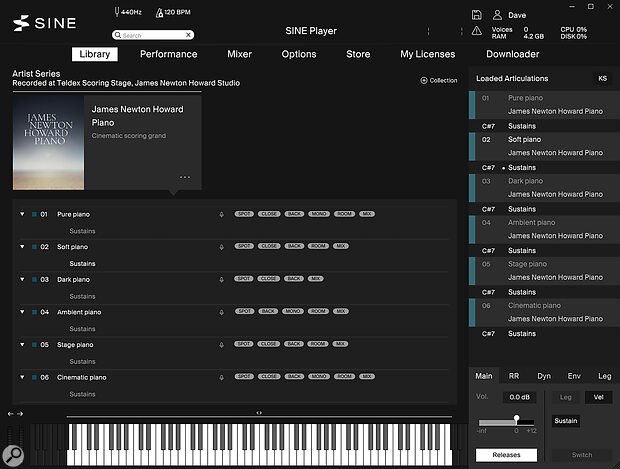Switch to the Library tab
The width and height of the screenshot is (620, 469).
click(95, 54)
